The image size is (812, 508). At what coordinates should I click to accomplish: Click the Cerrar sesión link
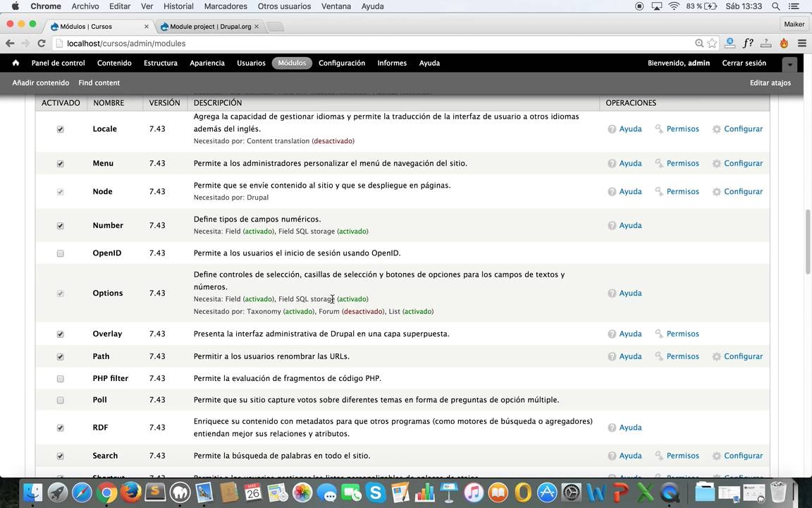click(744, 63)
